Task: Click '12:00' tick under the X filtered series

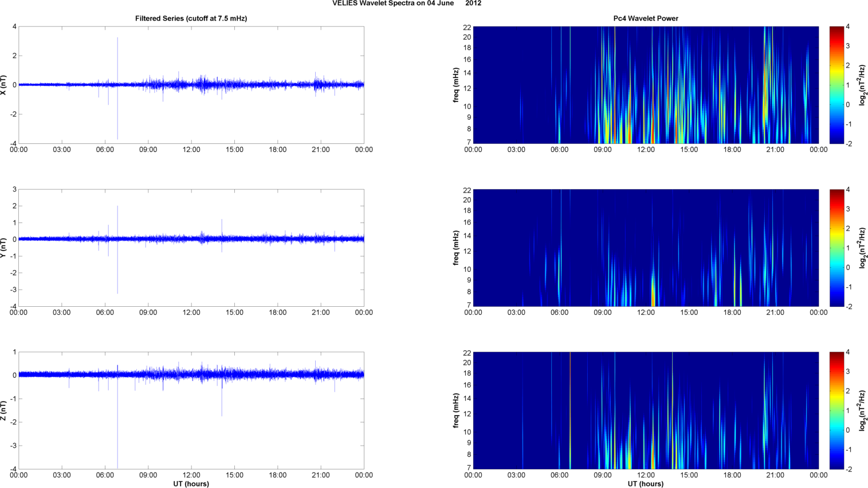Action: click(x=191, y=150)
